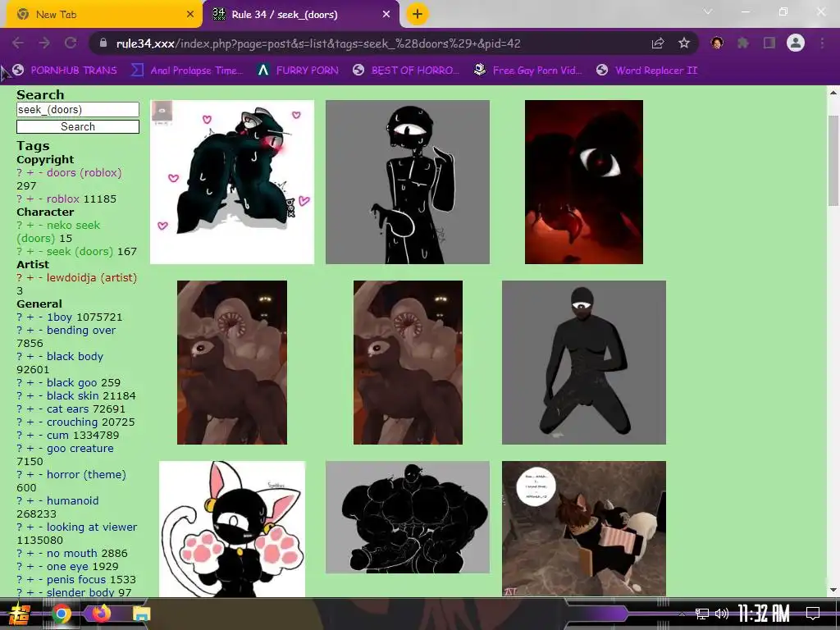Image resolution: width=840 pixels, height=630 pixels.
Task: Open the horror (theme) tag
Action: (x=86, y=475)
